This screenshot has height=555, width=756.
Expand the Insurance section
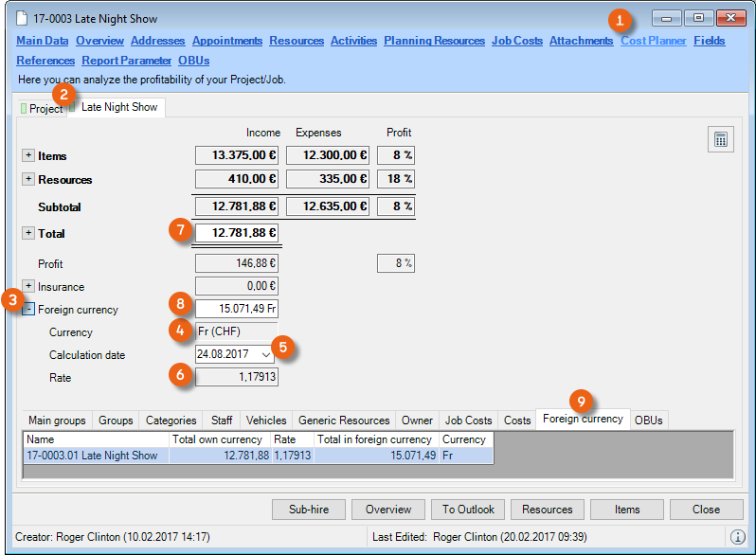tap(28, 286)
